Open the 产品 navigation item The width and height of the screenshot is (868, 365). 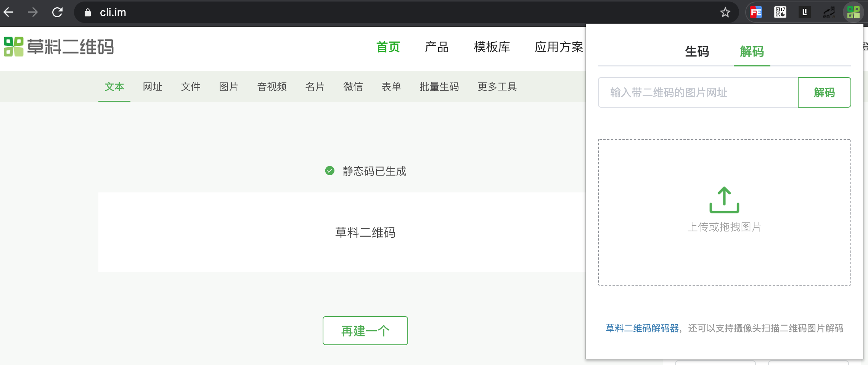[437, 47]
